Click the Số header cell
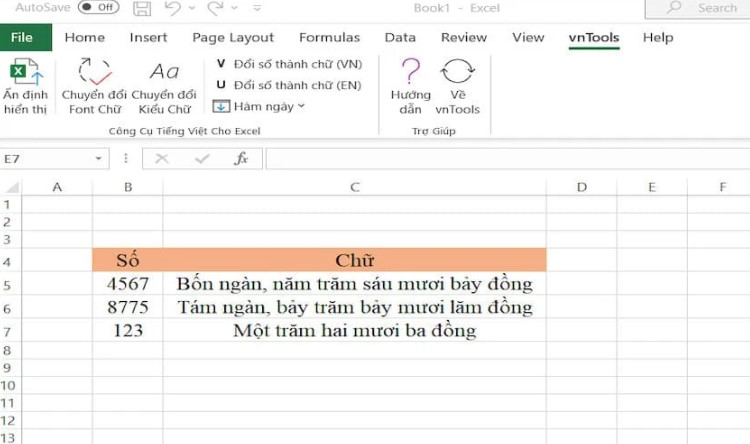Viewport: 750px width, 444px height. (128, 260)
